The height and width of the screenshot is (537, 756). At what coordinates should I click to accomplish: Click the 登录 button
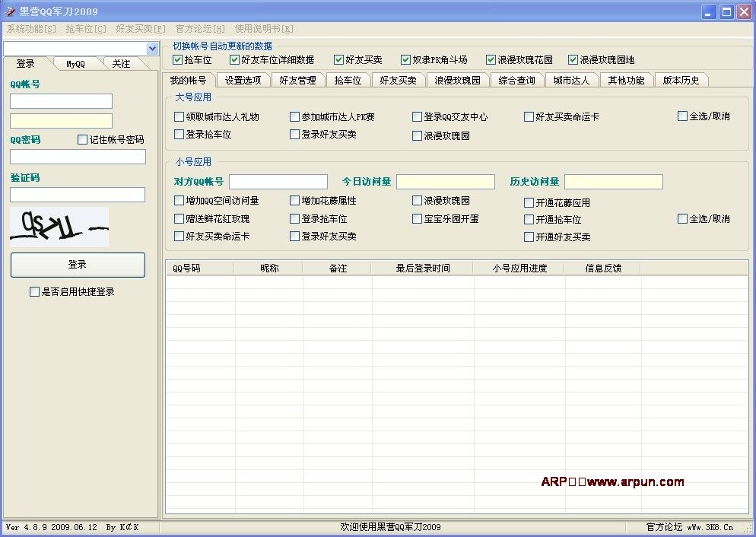[x=78, y=265]
